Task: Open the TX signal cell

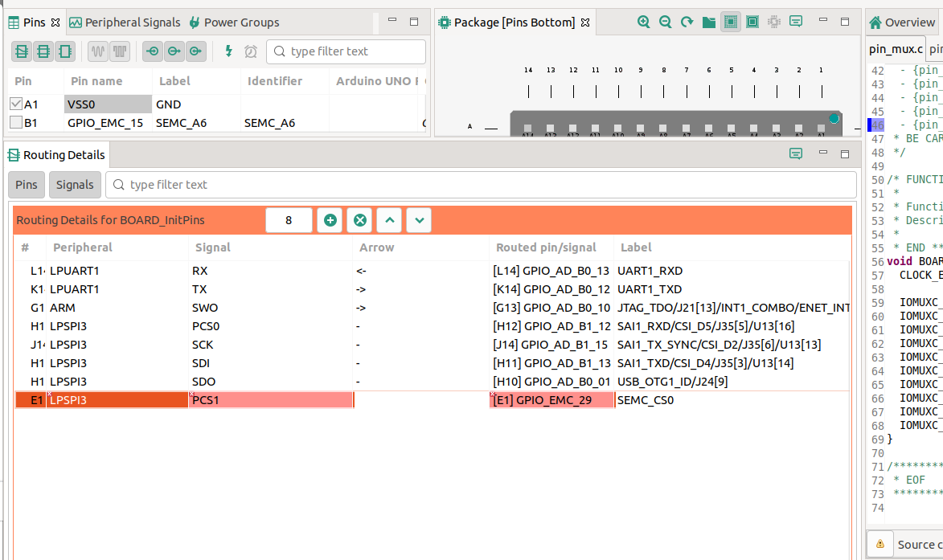Action: pos(271,289)
